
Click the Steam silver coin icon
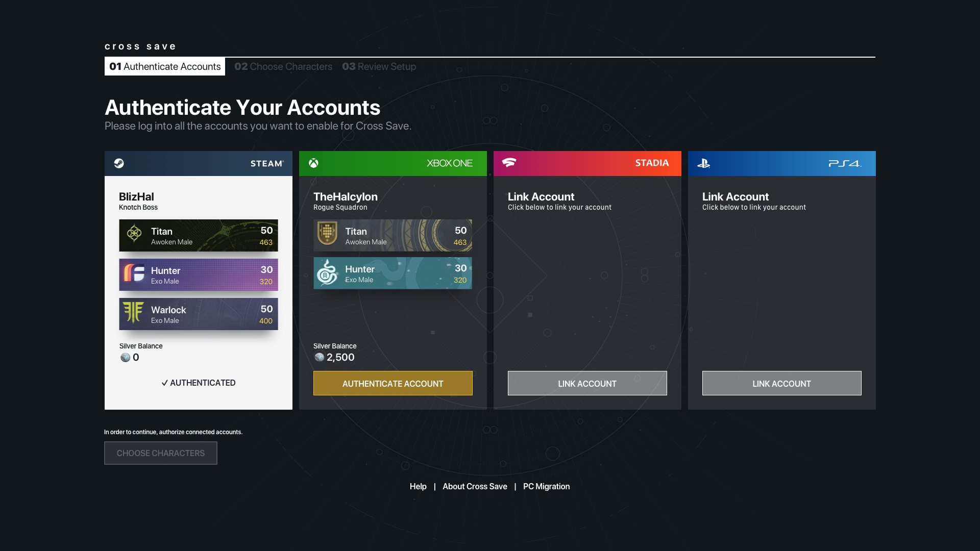point(125,358)
